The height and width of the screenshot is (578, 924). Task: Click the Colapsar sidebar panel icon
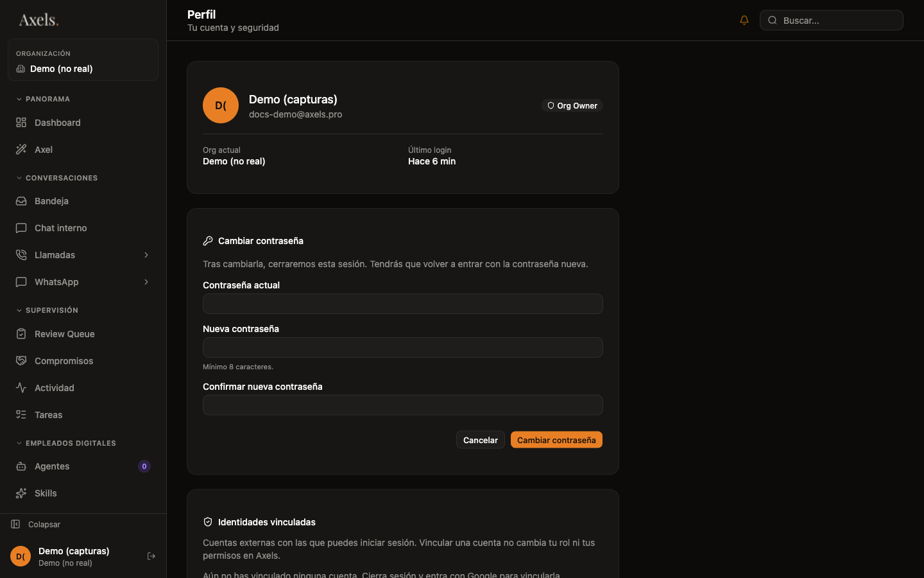15,524
